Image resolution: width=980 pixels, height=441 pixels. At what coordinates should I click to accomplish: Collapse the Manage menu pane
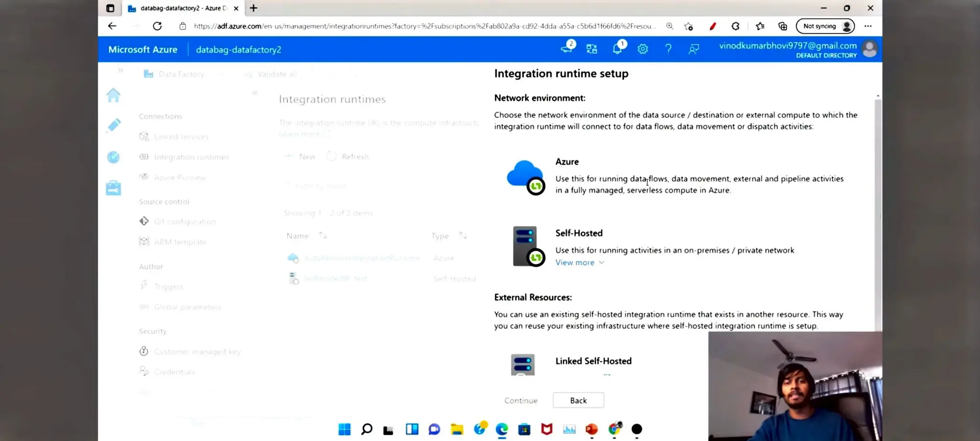(x=255, y=93)
